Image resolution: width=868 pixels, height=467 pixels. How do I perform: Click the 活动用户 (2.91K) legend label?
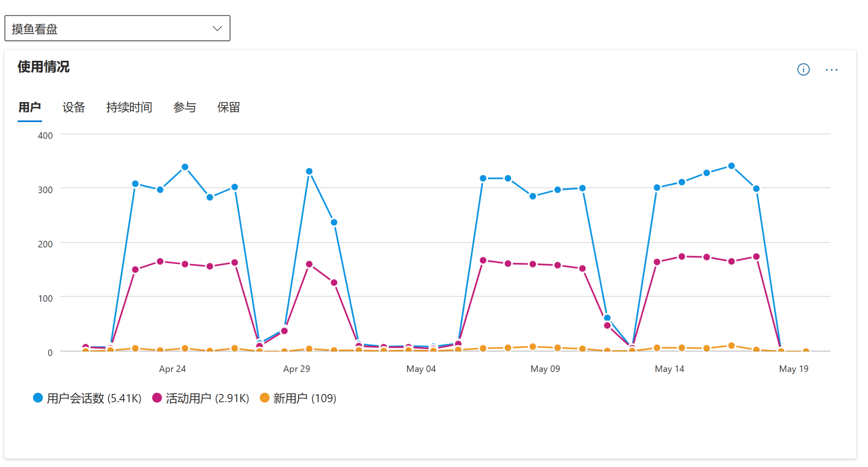(207, 398)
